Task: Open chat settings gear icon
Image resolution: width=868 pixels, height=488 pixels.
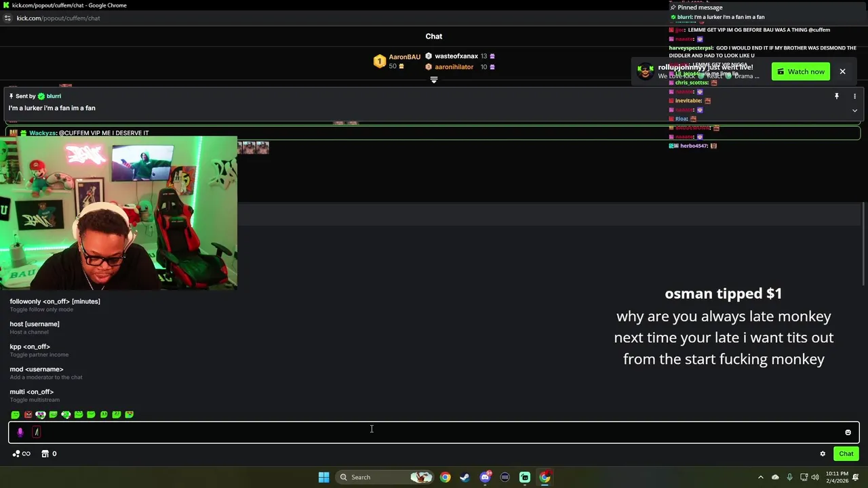Action: (x=823, y=454)
